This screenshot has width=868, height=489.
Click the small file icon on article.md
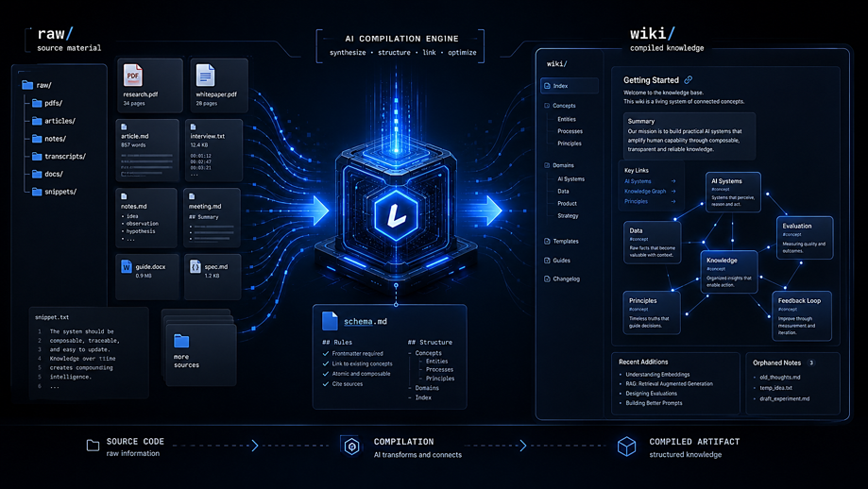coord(124,127)
